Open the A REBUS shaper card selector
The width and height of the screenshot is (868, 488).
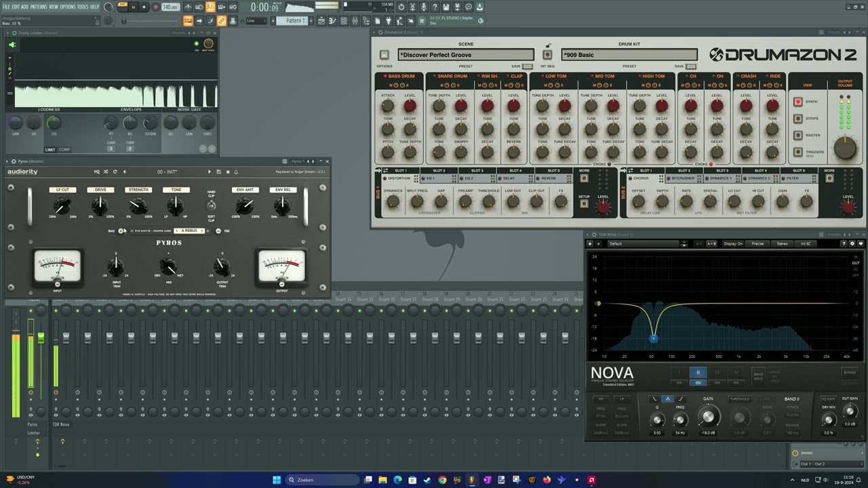[x=189, y=230]
